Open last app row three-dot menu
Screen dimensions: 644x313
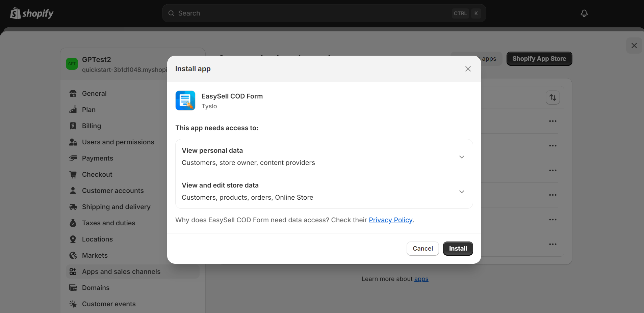[x=552, y=244]
